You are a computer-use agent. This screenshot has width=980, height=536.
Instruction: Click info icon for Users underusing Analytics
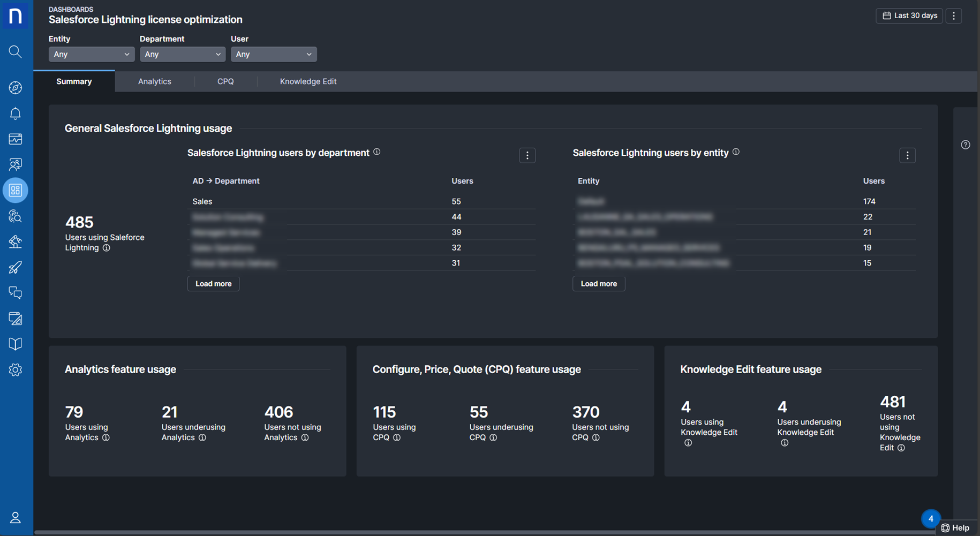202,437
